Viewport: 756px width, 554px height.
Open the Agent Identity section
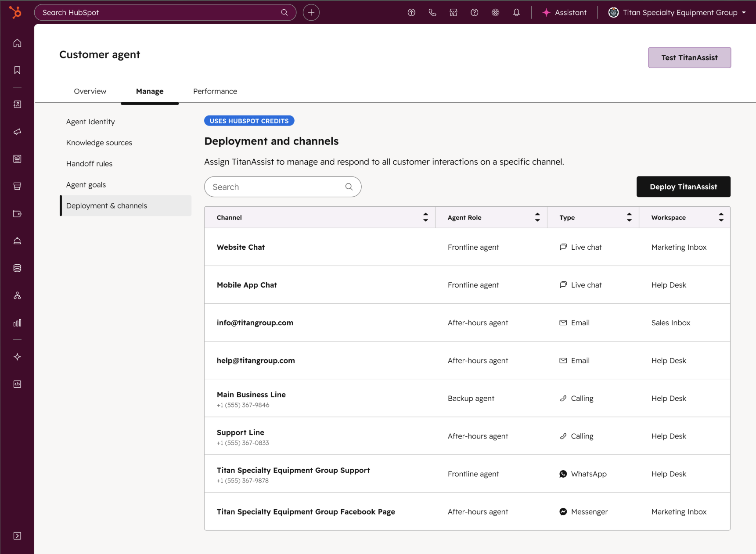pyautogui.click(x=90, y=122)
